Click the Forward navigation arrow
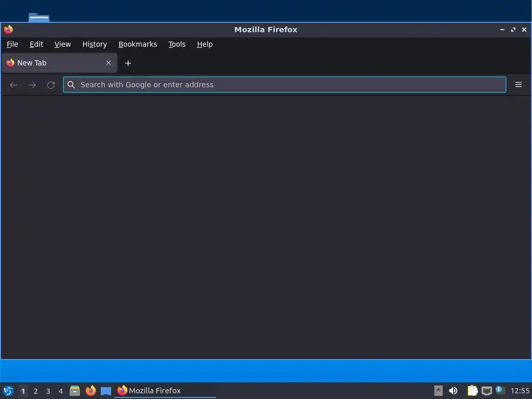Image resolution: width=532 pixels, height=399 pixels. pos(32,85)
